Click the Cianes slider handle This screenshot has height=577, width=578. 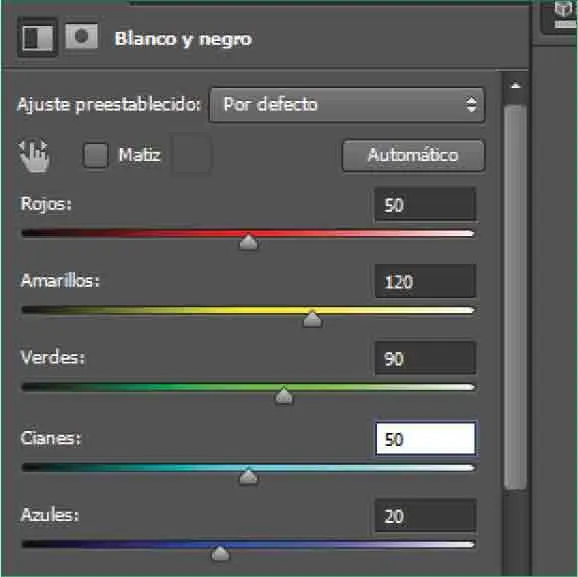pyautogui.click(x=248, y=476)
